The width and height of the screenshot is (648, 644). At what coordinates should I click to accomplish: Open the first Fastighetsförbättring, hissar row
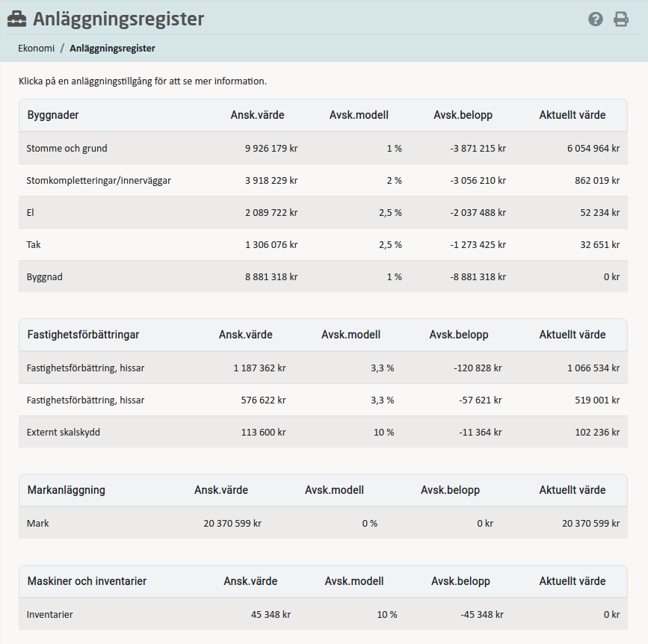coord(85,368)
